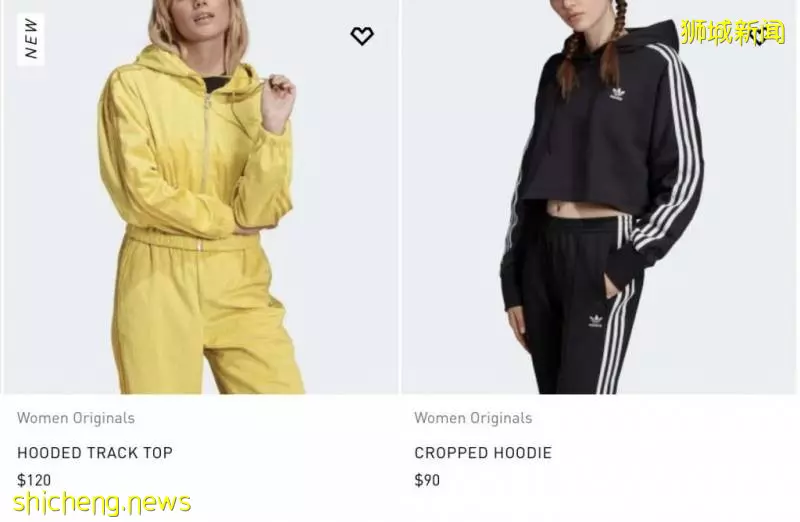Click the $120 price
This screenshot has width=800, height=522.
click(x=34, y=480)
